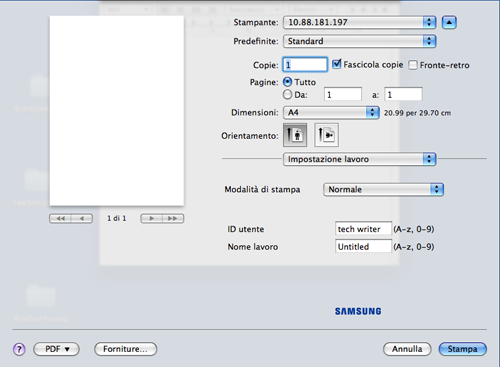Viewport: 500px width, 367px height.
Task: Go to first page in preview
Action: 60,219
